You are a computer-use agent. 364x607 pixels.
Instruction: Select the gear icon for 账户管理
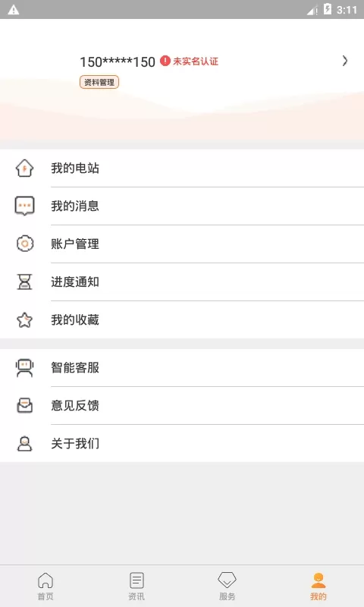pos(25,244)
